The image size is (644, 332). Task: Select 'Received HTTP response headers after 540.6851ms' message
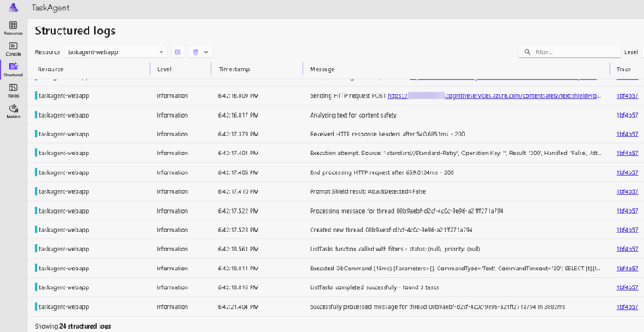[x=387, y=134]
